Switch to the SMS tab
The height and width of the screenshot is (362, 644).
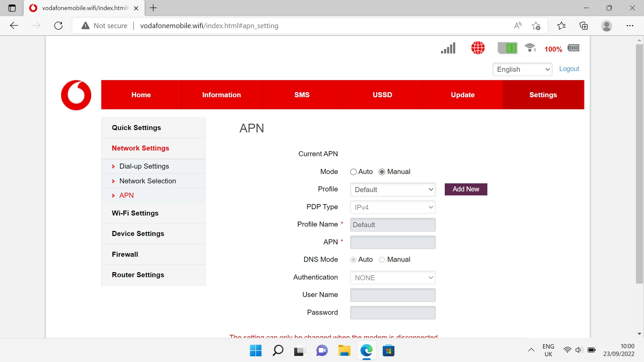pos(302,95)
